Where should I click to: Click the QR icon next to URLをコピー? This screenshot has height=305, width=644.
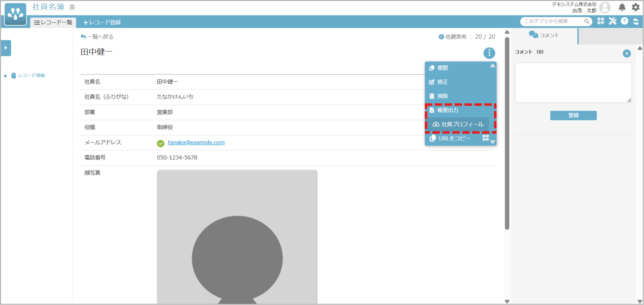[486, 138]
